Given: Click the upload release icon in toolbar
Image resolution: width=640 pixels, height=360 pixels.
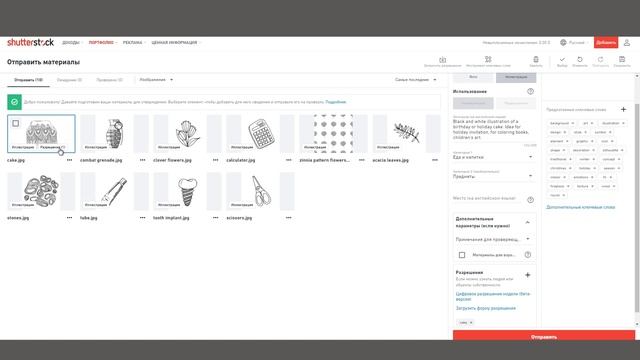Looking at the screenshot, I should (442, 60).
